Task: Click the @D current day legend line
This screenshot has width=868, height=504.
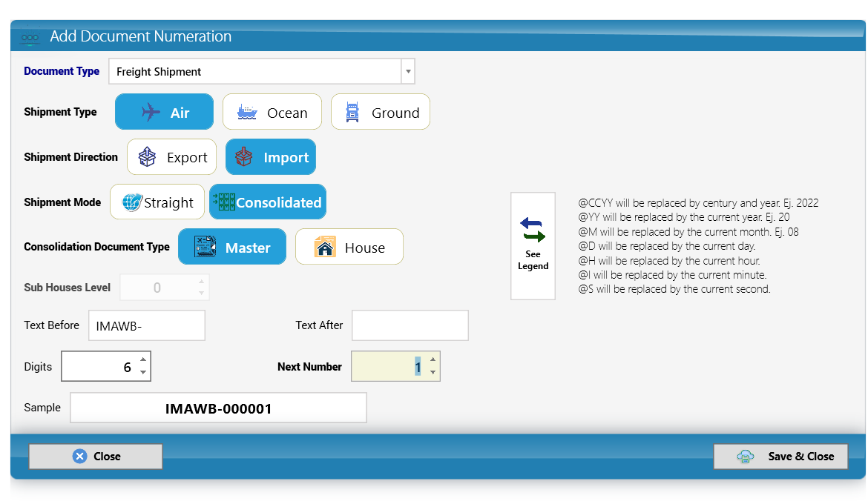Action: [666, 246]
